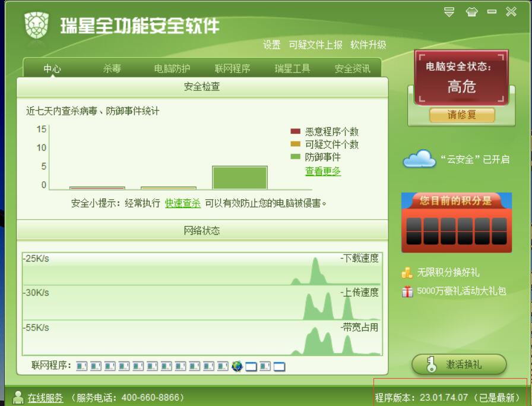
Task: Click the 安全检查 section header
Action: click(202, 87)
